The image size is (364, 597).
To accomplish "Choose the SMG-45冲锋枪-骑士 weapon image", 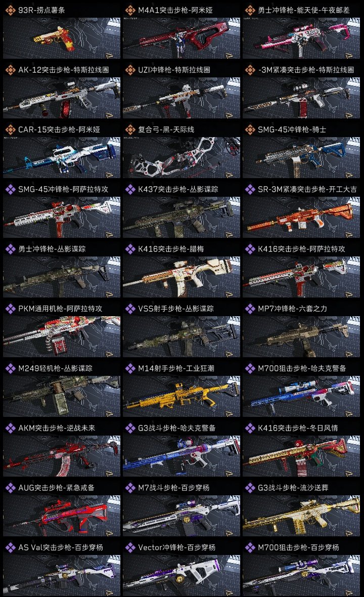I will tap(301, 158).
